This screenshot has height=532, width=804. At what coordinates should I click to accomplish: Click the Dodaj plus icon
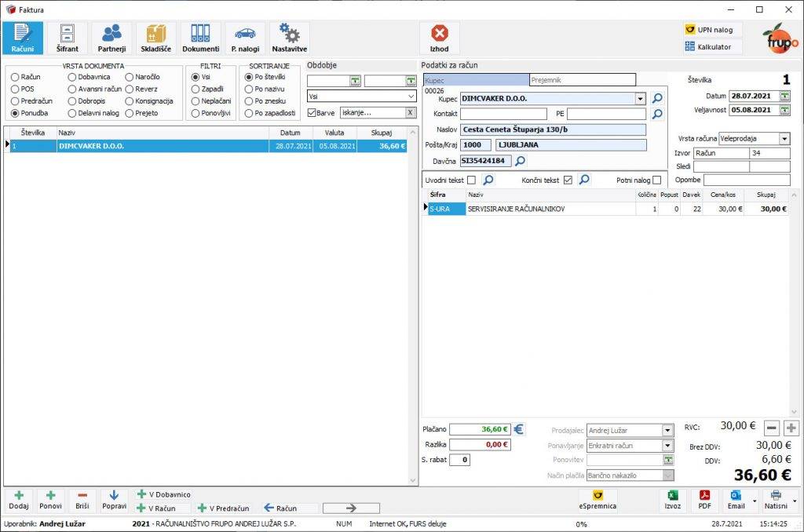[19, 500]
